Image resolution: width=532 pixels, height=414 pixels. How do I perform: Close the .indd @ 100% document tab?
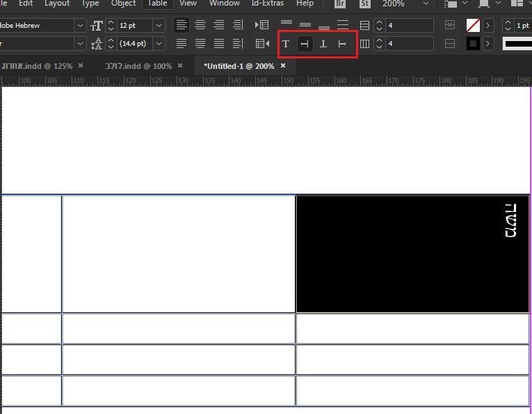(180, 66)
